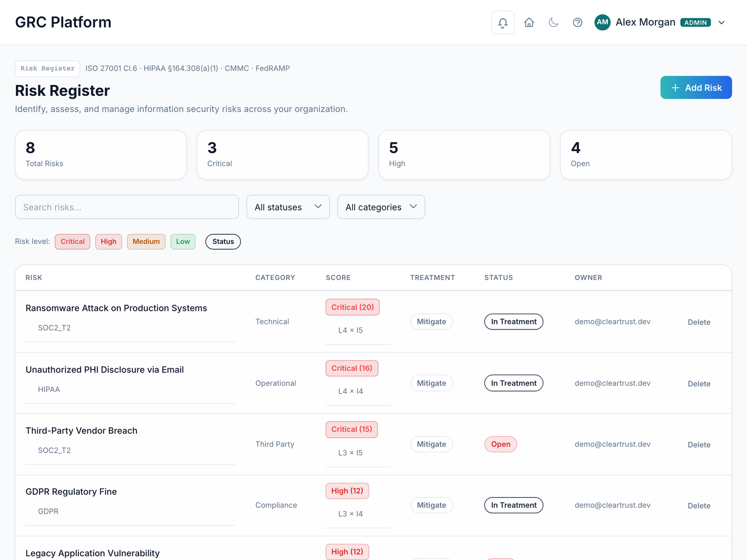Select the Open count summary card
This screenshot has width=747, height=560.
(646, 155)
